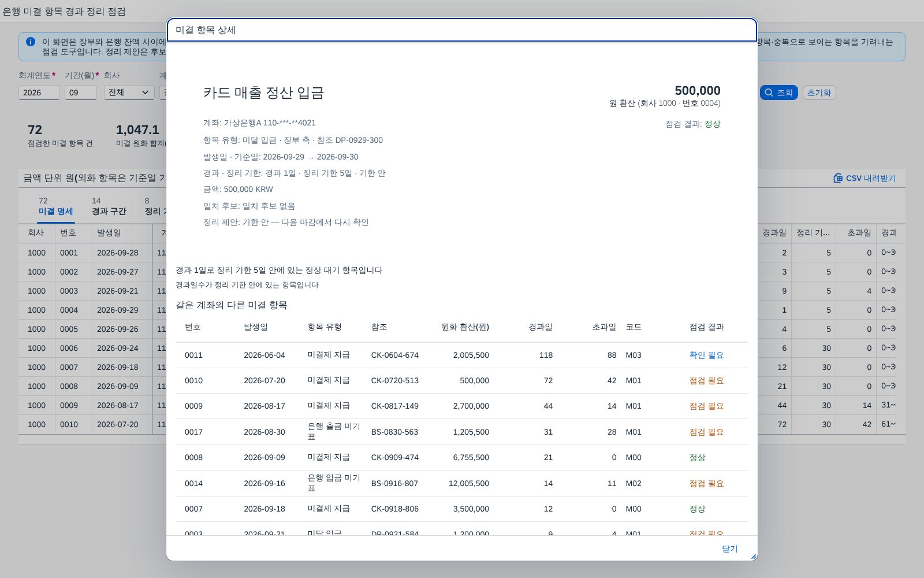The image size is (924, 578).
Task: Click the 항목 유형 column header in dialog
Action: (x=325, y=327)
